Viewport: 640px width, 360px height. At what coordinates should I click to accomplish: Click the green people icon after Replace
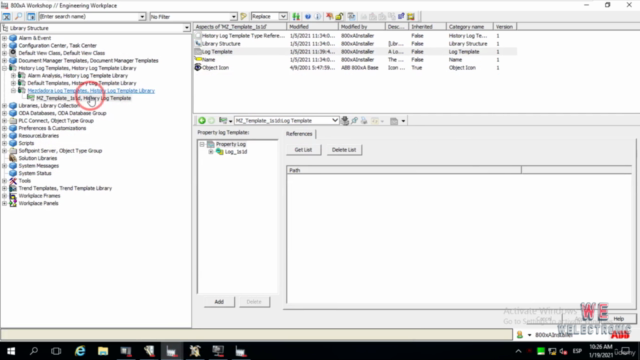pyautogui.click(x=296, y=17)
